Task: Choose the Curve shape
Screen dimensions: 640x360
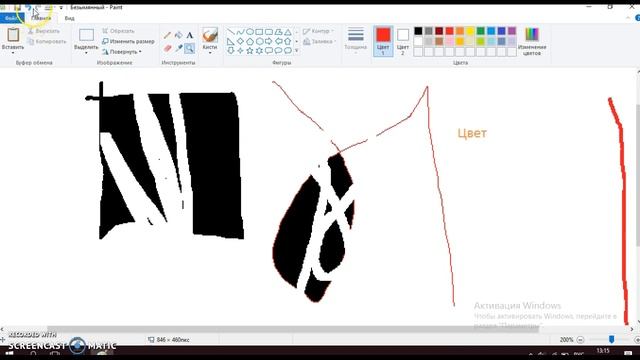Action: (240, 32)
